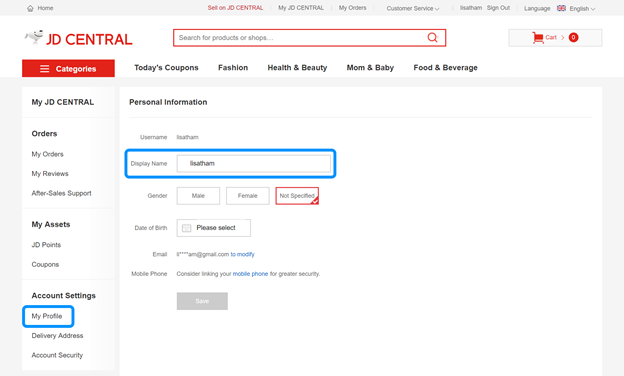This screenshot has height=376, width=624.
Task: Open the Food & Beverage category
Action: point(445,68)
